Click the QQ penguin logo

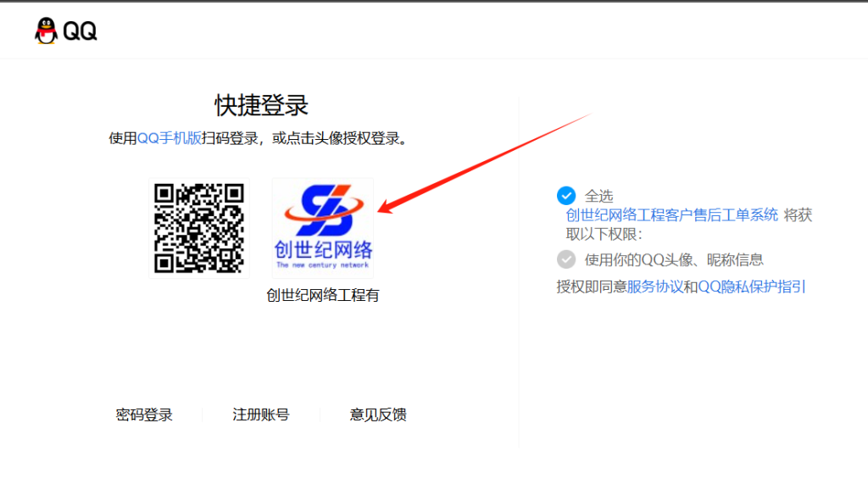pyautogui.click(x=46, y=31)
